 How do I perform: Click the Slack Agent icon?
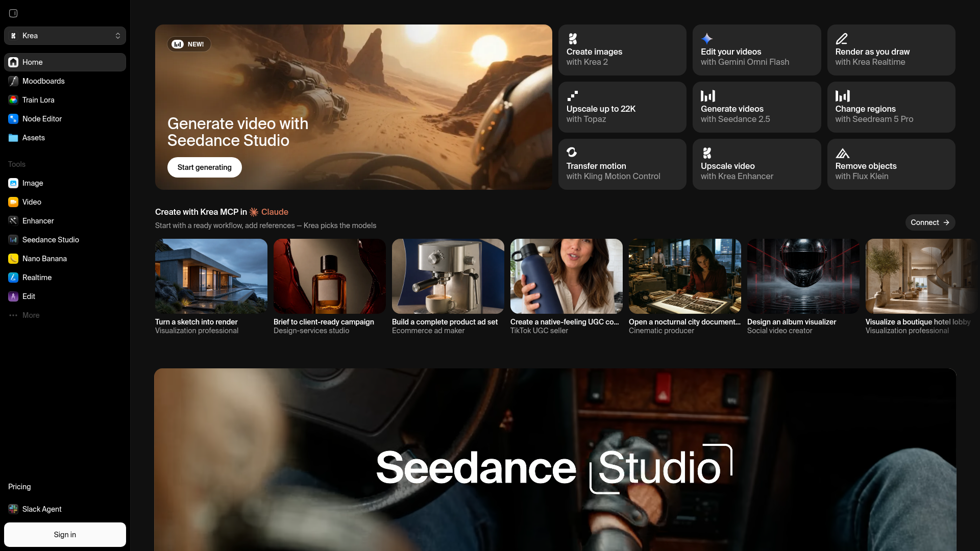pyautogui.click(x=13, y=509)
